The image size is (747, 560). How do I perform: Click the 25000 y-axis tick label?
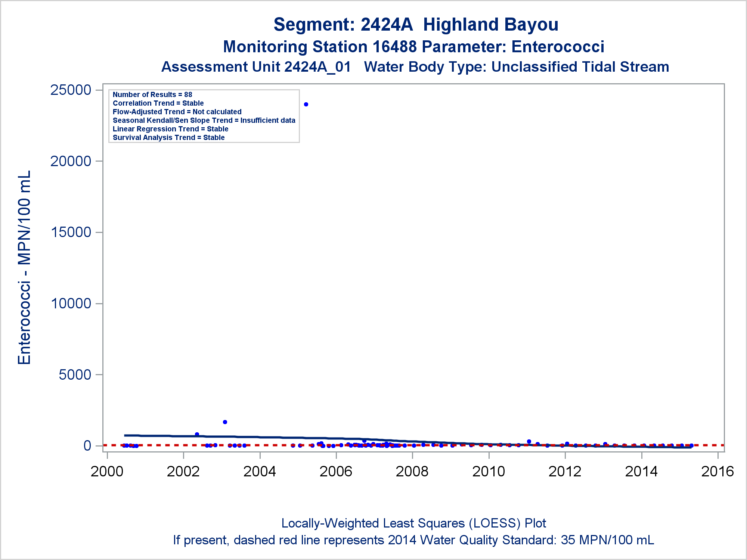[x=71, y=90]
